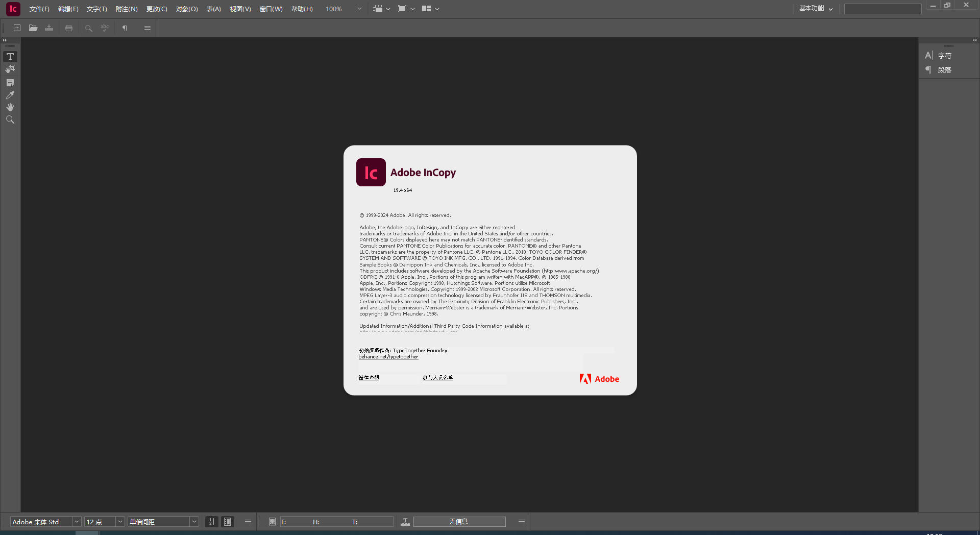Viewport: 980px width, 535px height.
Task: Click the New Document toolbar icon
Action: (17, 28)
